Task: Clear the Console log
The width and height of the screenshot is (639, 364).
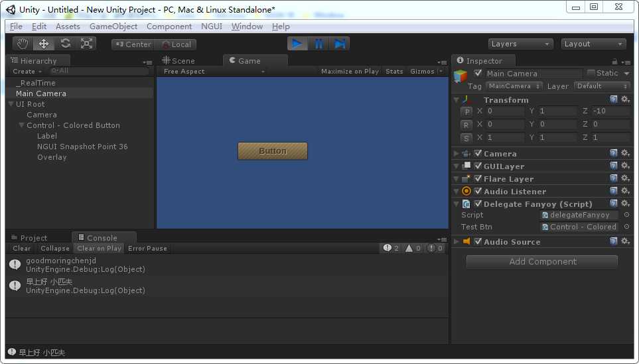Action: (21, 249)
